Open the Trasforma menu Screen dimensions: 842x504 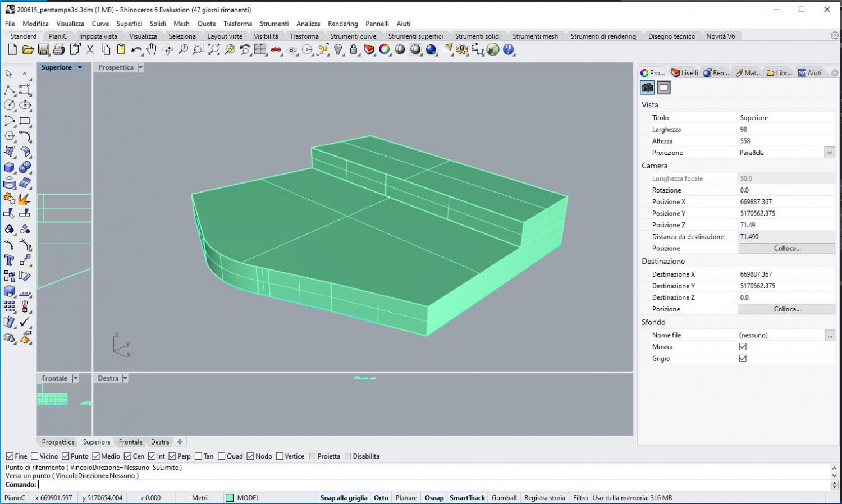point(237,24)
